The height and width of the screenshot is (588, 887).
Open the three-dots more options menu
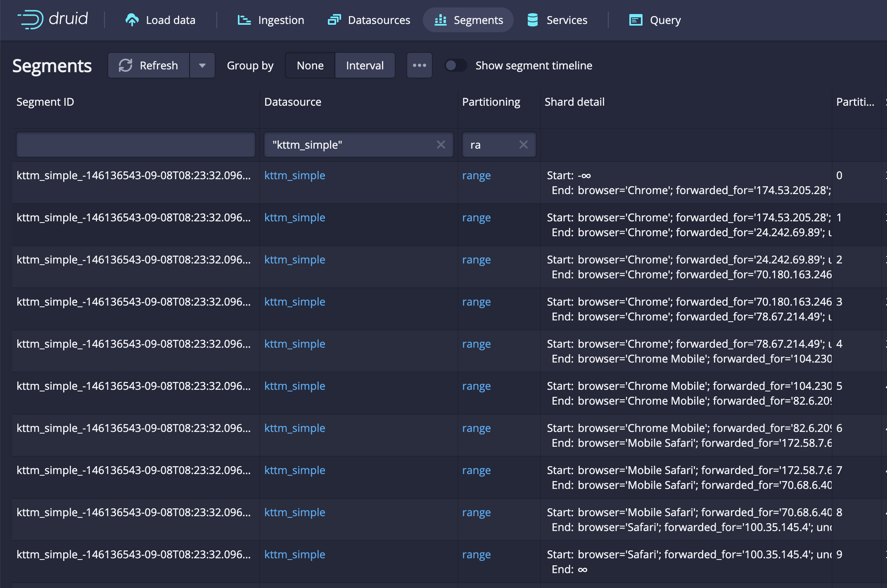pyautogui.click(x=419, y=65)
